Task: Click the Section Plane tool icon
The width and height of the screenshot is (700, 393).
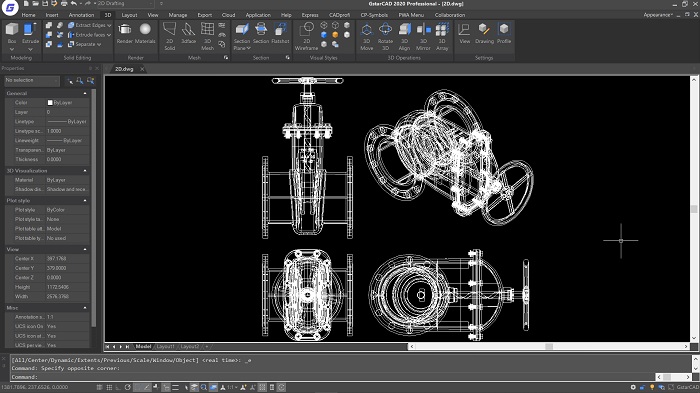Action: [242, 29]
